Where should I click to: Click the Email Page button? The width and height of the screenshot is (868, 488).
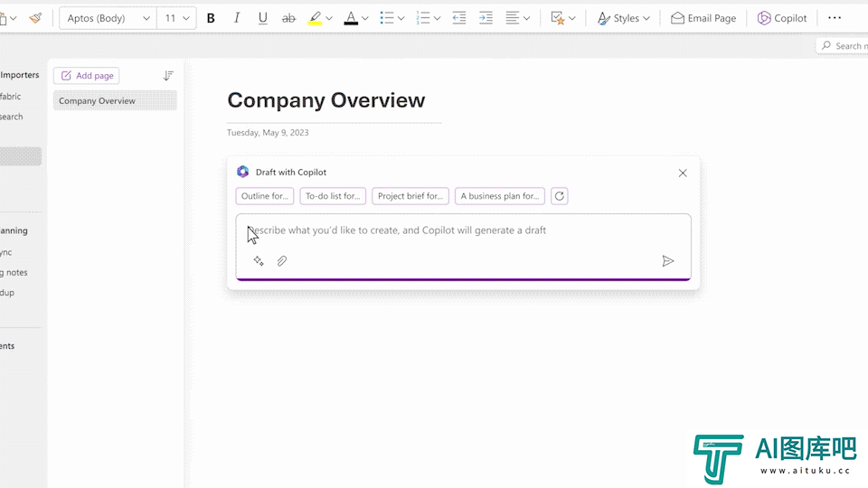[703, 18]
